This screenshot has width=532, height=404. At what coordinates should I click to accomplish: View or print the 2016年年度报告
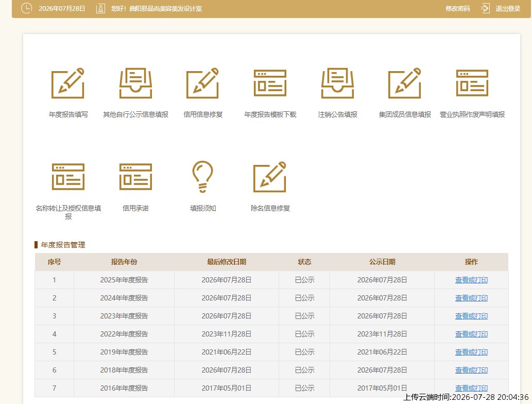471,388
